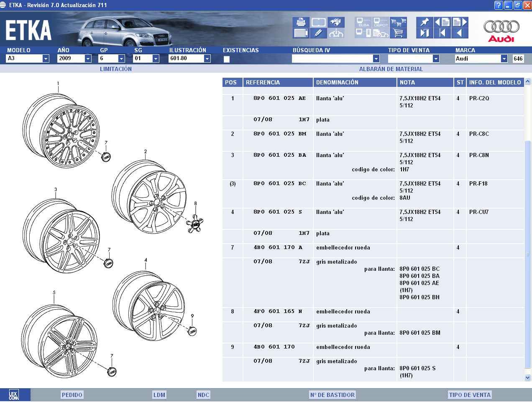Select the pencil edit tool
The image size is (532, 402).
[319, 33]
